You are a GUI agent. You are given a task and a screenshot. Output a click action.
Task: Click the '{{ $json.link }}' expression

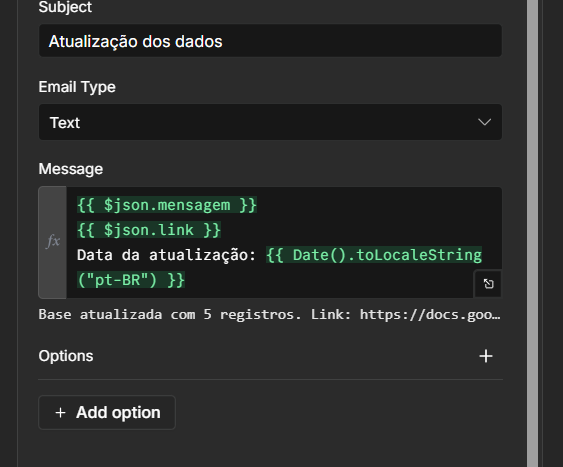pos(149,230)
